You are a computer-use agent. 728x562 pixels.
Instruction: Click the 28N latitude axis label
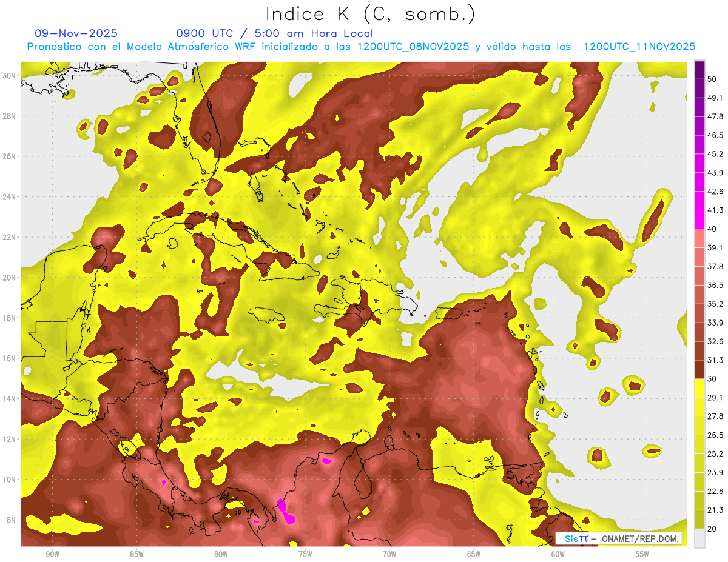(x=10, y=116)
